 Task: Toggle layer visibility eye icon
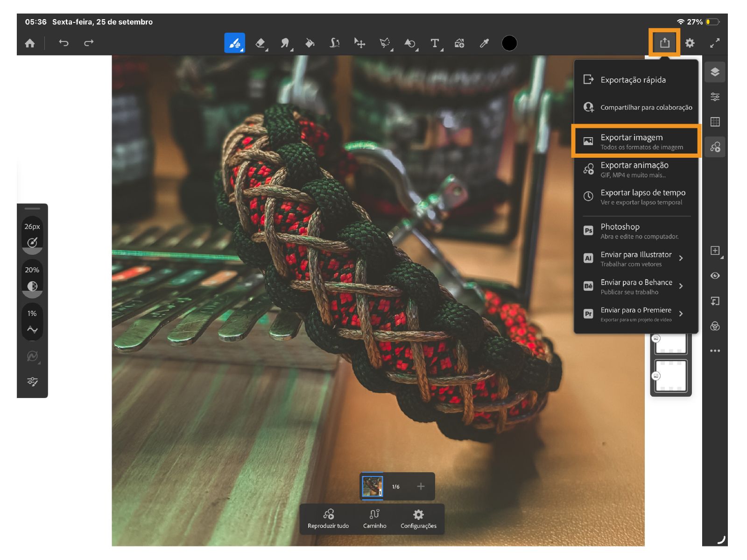715,276
